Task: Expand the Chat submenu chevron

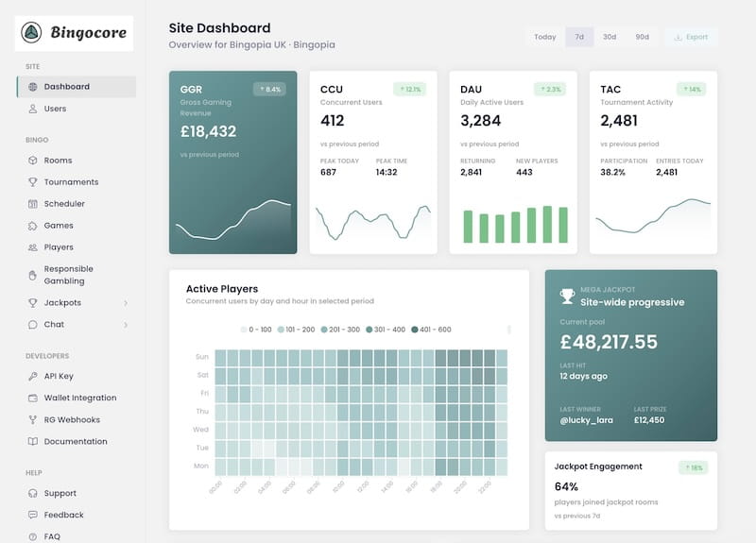Action: [x=126, y=325]
